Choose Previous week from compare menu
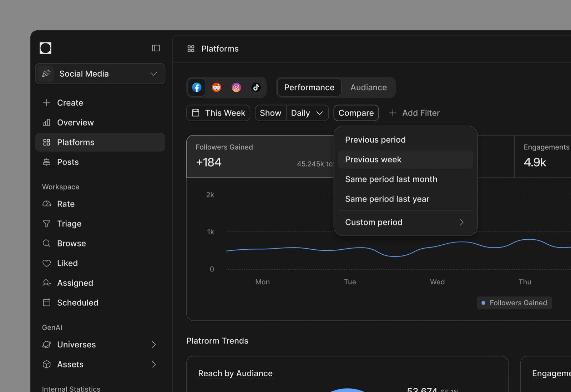This screenshot has width=571, height=392. pyautogui.click(x=405, y=159)
